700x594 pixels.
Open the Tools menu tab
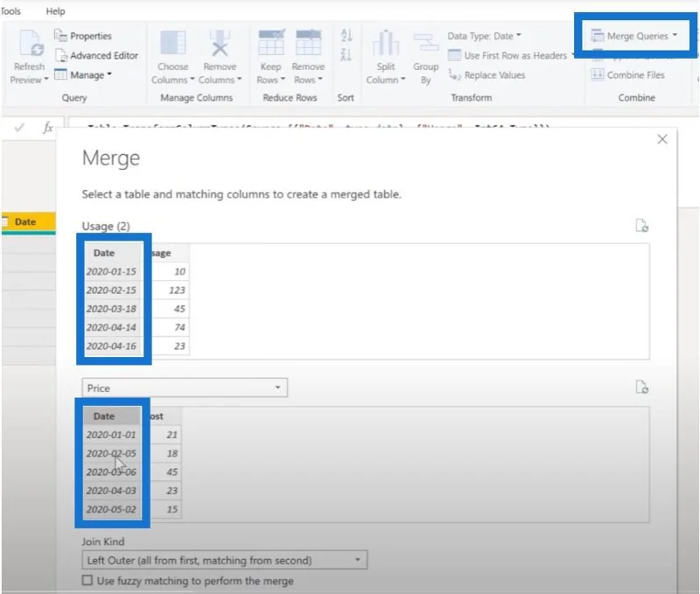10,11
